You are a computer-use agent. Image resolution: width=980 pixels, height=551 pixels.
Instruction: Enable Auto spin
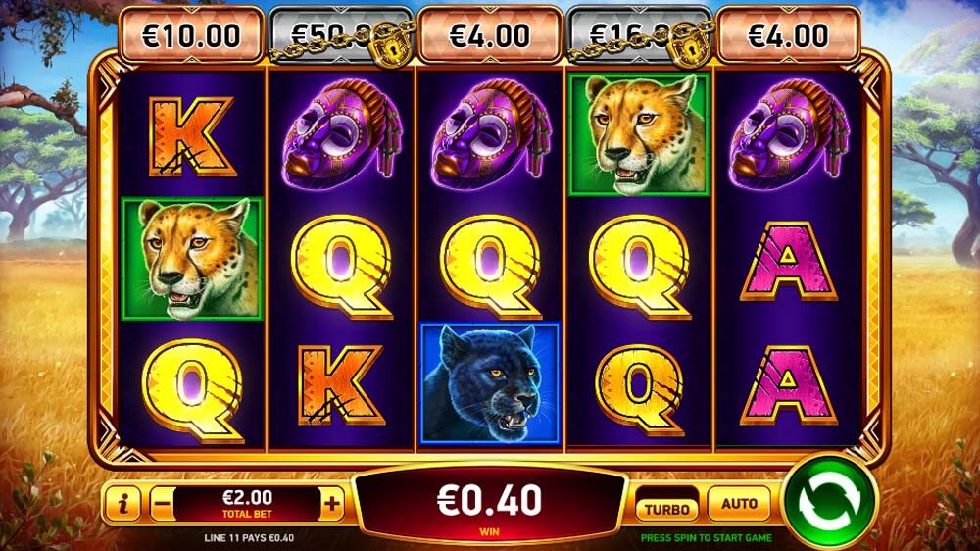point(739,504)
